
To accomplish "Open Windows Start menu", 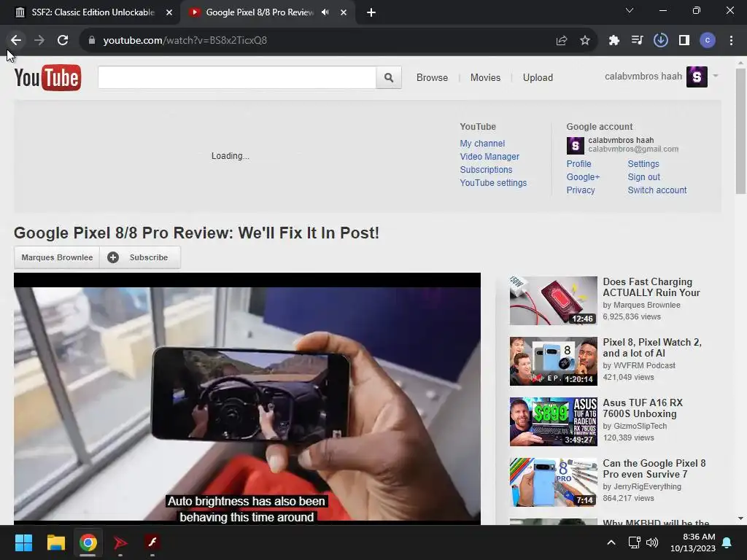I will pos(23,542).
